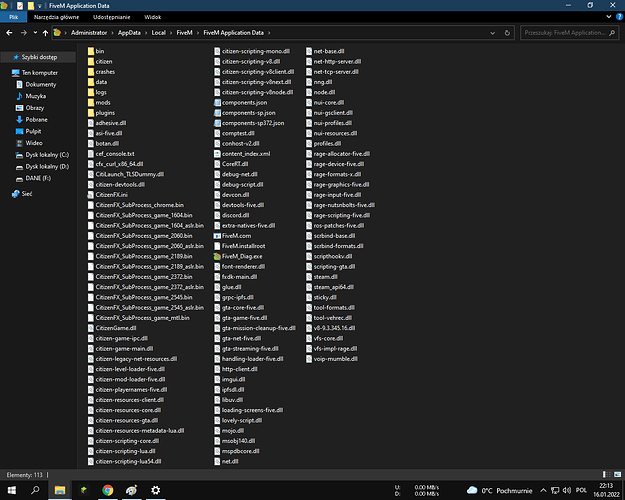Select Dokumenty in navigation pane
This screenshot has height=500, width=625.
pyautogui.click(x=41, y=85)
